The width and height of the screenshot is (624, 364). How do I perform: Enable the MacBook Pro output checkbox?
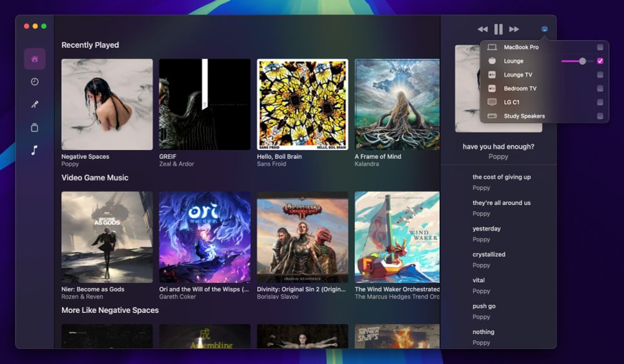[x=600, y=47]
